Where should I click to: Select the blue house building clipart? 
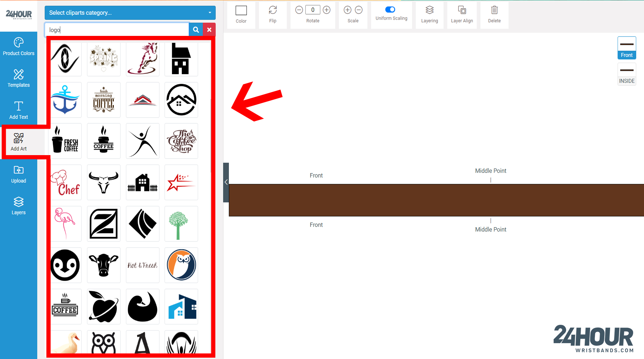181,307
